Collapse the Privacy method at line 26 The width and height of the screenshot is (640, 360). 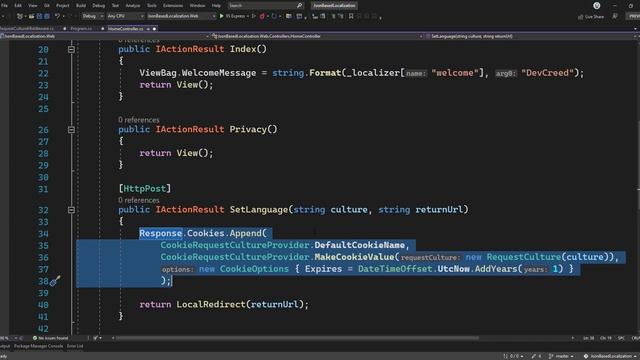click(x=71, y=130)
